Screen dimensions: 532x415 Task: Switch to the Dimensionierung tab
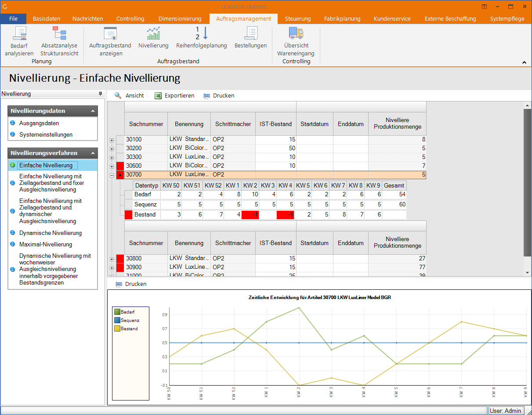click(180, 18)
